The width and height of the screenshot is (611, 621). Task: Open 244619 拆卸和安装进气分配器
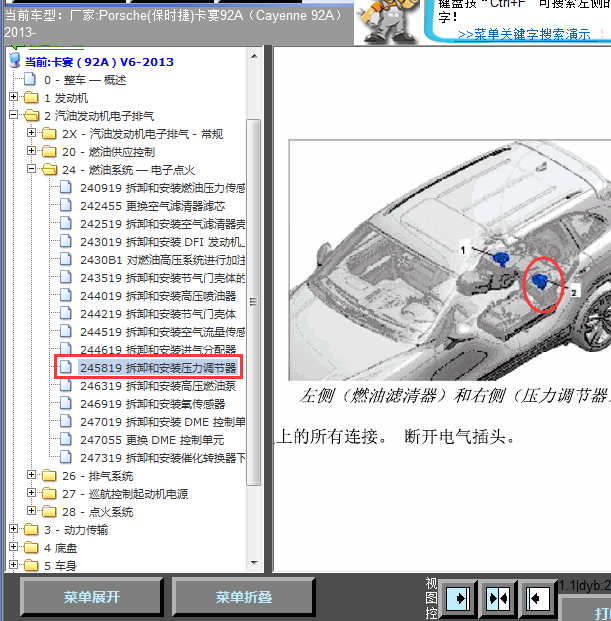tap(158, 349)
